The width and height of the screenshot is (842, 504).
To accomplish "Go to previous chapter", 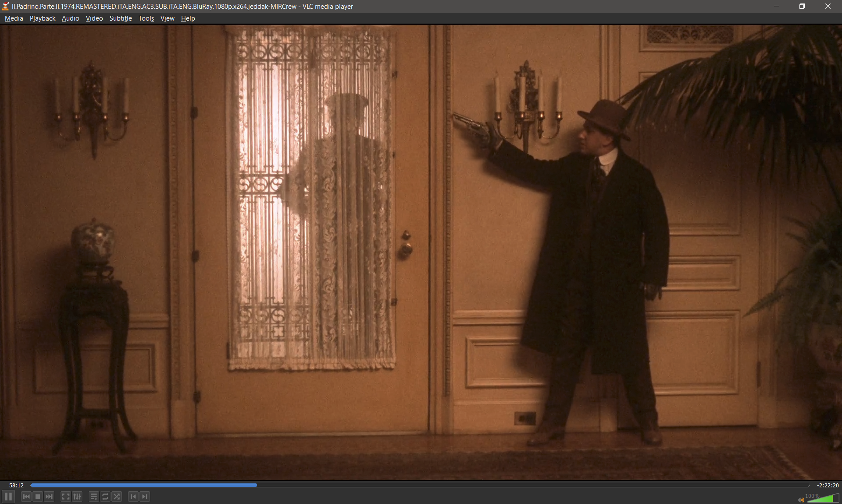I will tap(133, 496).
